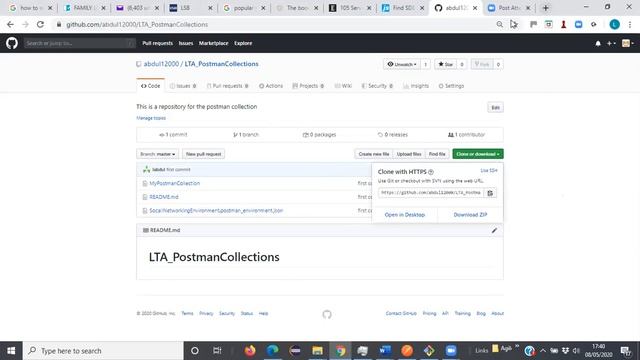View the 1 commit link
Viewport: 640px width, 360px height.
point(173,135)
